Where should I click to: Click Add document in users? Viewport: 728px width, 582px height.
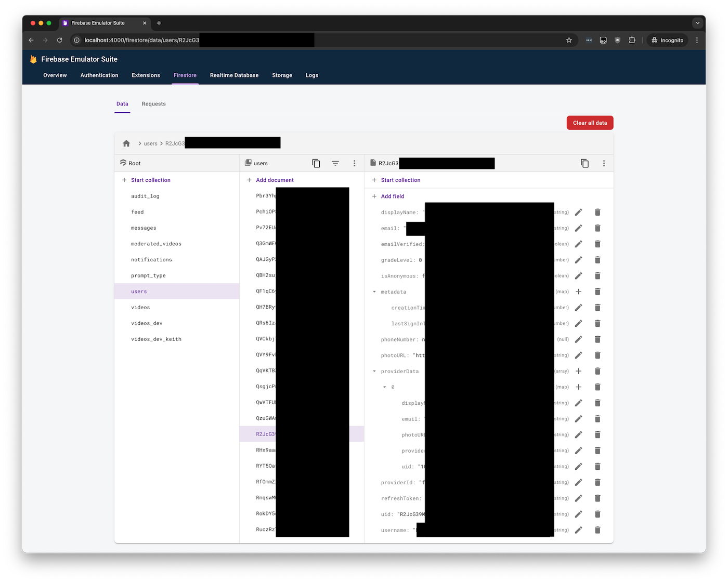pos(275,180)
